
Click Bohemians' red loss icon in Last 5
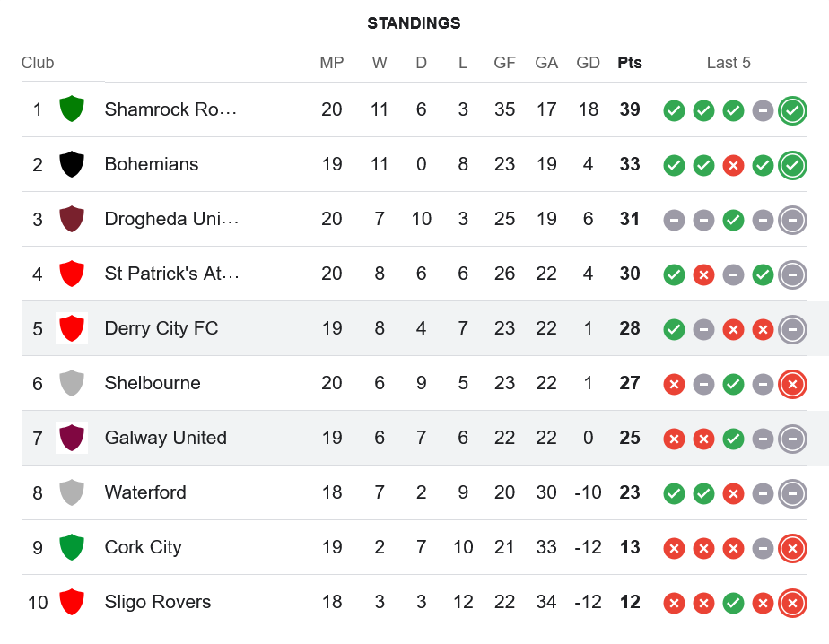[x=733, y=165]
